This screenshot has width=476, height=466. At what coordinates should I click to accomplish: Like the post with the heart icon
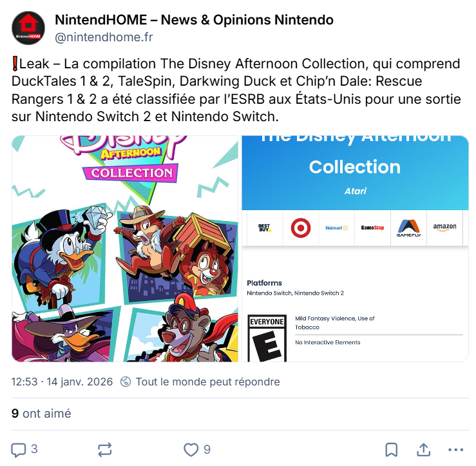point(191,450)
